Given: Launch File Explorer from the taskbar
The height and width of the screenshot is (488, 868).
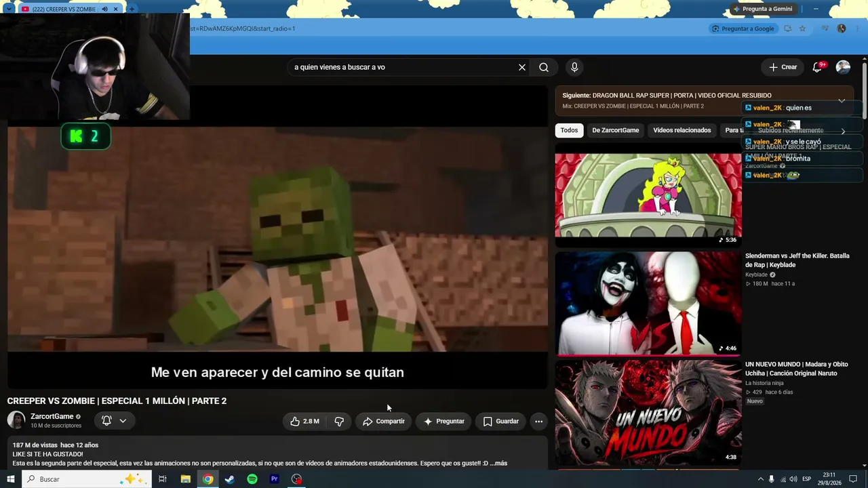Looking at the screenshot, I should (x=185, y=479).
